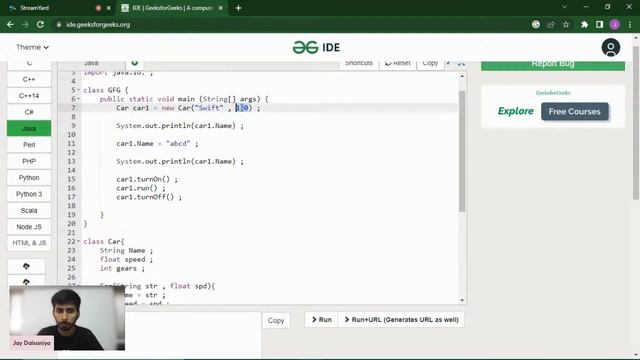Select HTML & JS language

pos(29,243)
